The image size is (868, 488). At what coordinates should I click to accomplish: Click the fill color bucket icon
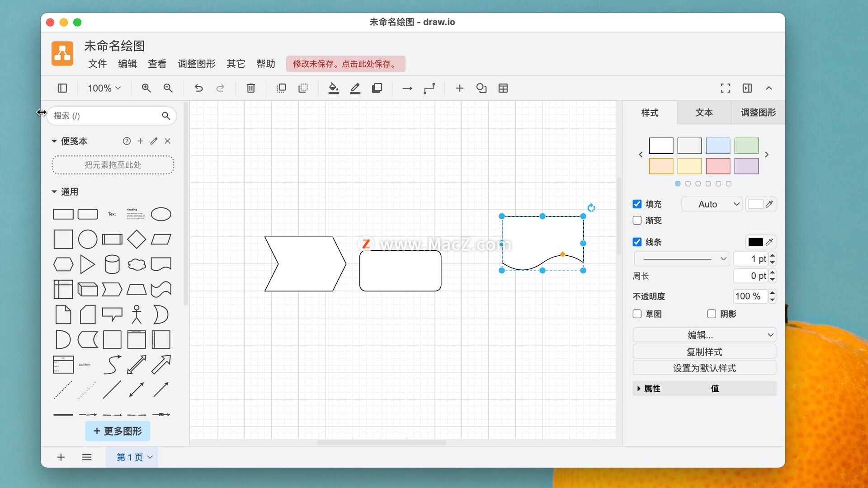(x=333, y=88)
